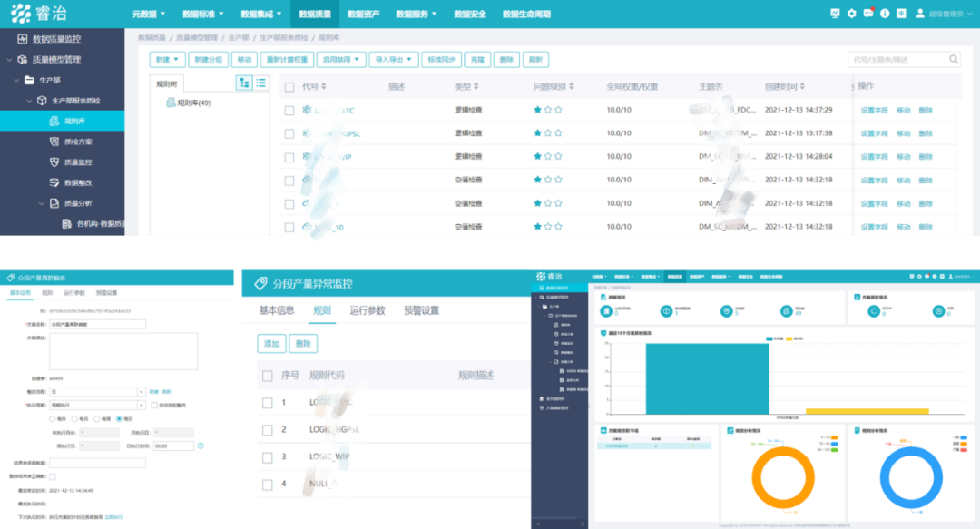
Task: Click 设置字段 link in first row
Action: (874, 110)
